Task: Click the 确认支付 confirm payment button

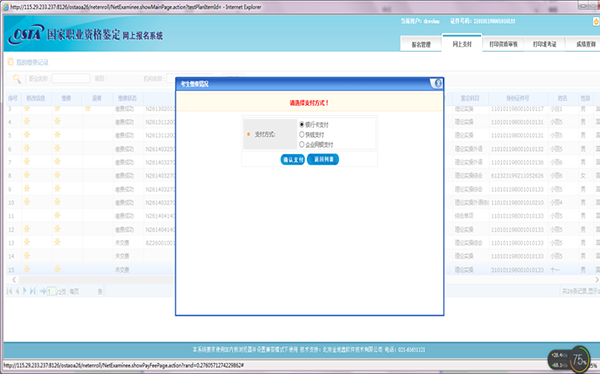Action: (293, 160)
